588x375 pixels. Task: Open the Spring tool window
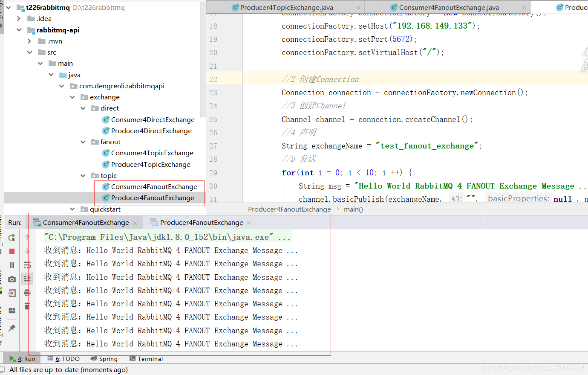[x=104, y=359]
